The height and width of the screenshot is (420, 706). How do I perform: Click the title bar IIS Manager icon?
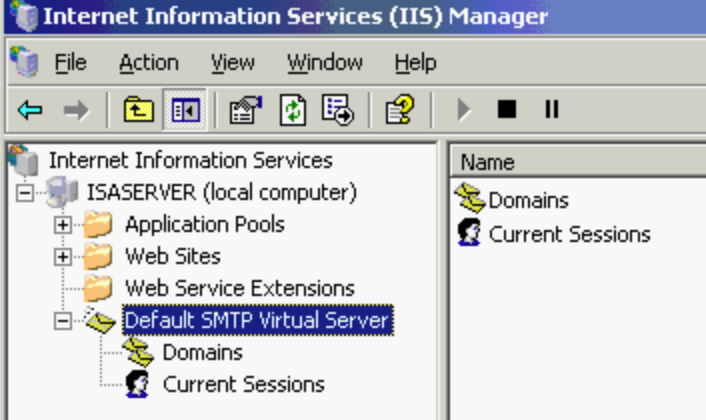click(23, 15)
